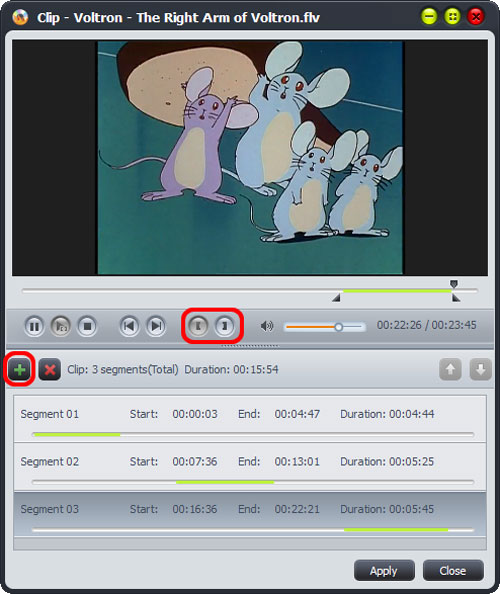
Task: Pause the video playback
Action: point(34,326)
